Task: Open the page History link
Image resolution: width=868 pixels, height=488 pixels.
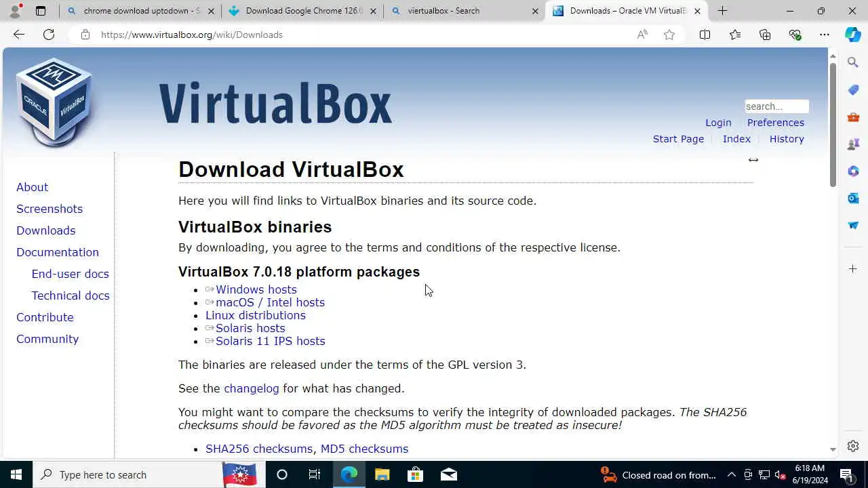Action: point(787,139)
